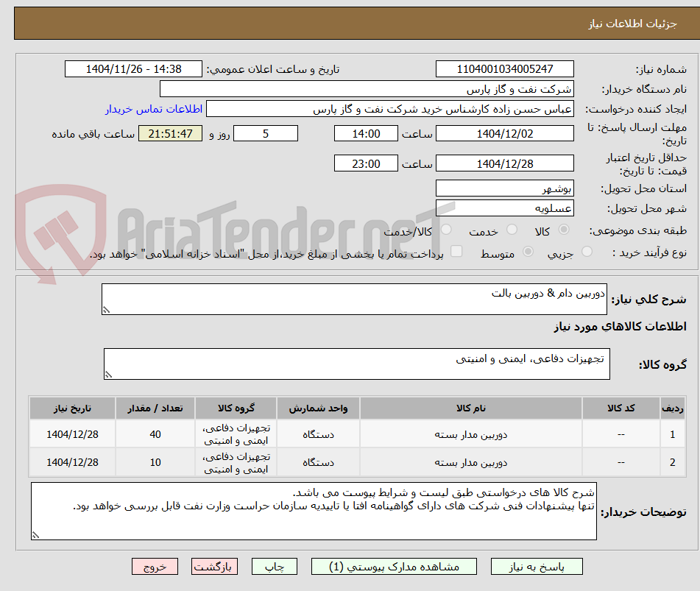Viewport: 700px width, 591px height.
Task: Click the requester field عباس حسن زاده
Action: pyautogui.click(x=389, y=109)
